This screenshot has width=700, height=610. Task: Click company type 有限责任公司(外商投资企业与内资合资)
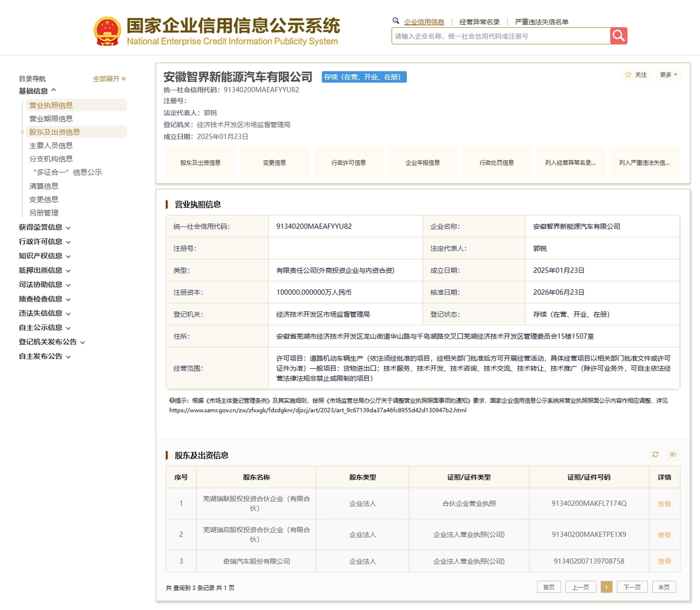point(335,270)
